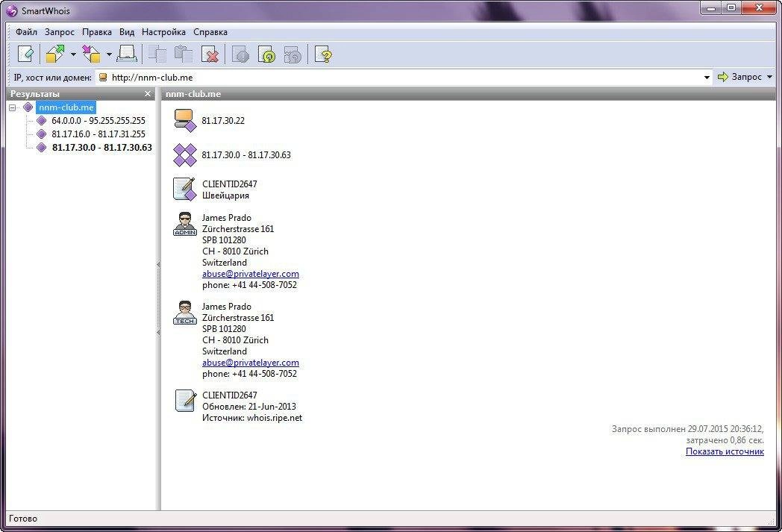Click the refresh query green icon

pyautogui.click(x=267, y=54)
